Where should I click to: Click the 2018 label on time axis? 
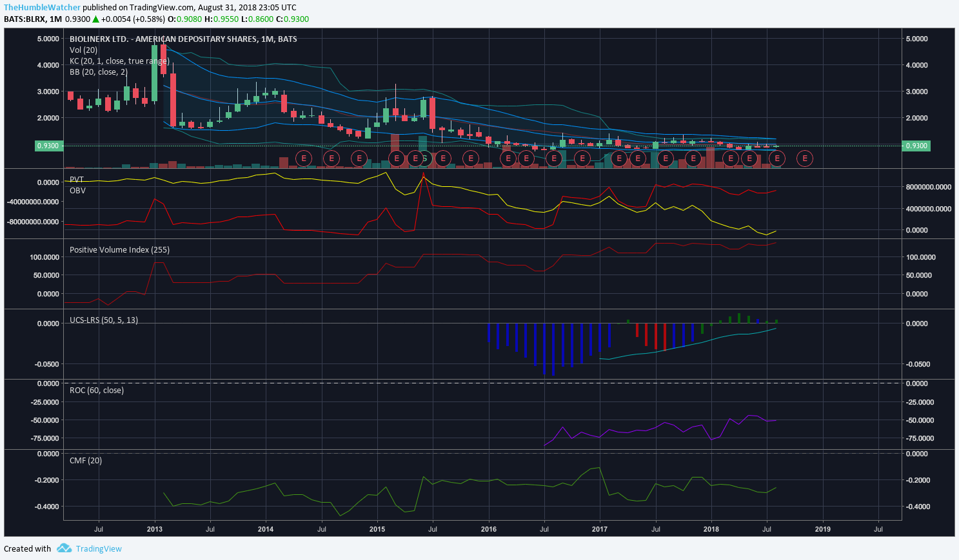pos(711,529)
